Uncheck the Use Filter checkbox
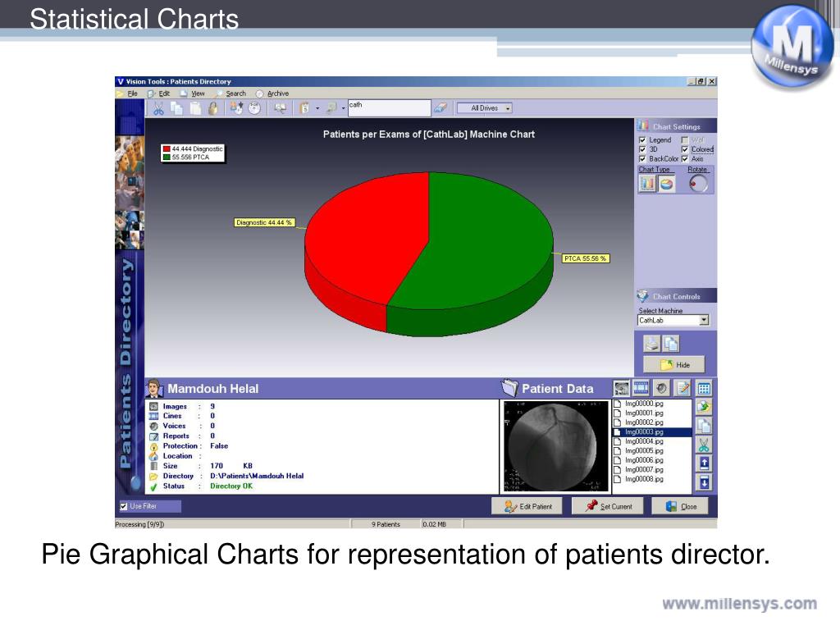 pyautogui.click(x=124, y=506)
